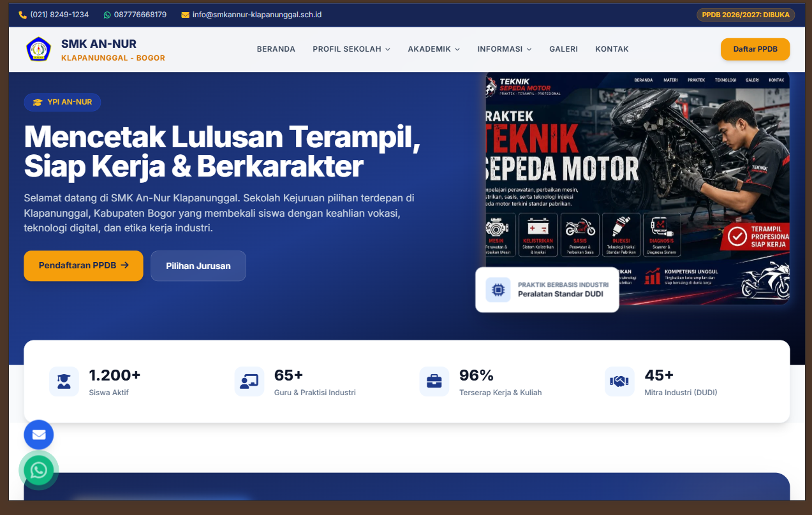The width and height of the screenshot is (812, 515).
Task: Click the Siswa Aktif label
Action: [109, 393]
